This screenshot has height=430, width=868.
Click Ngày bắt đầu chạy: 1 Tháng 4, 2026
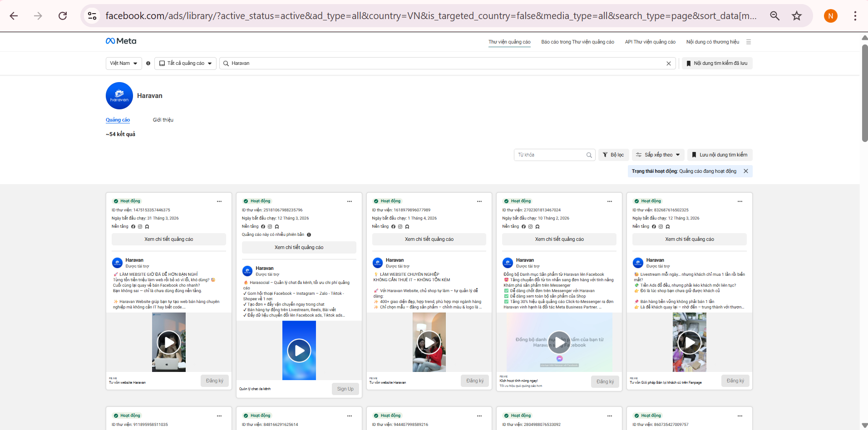404,218
